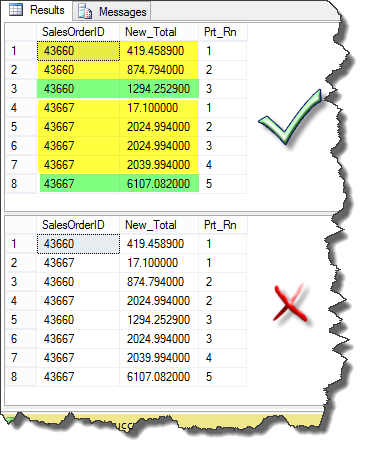Select the Prt_Rn column header in lower grid
This screenshot has height=455, width=371.
tap(223, 225)
